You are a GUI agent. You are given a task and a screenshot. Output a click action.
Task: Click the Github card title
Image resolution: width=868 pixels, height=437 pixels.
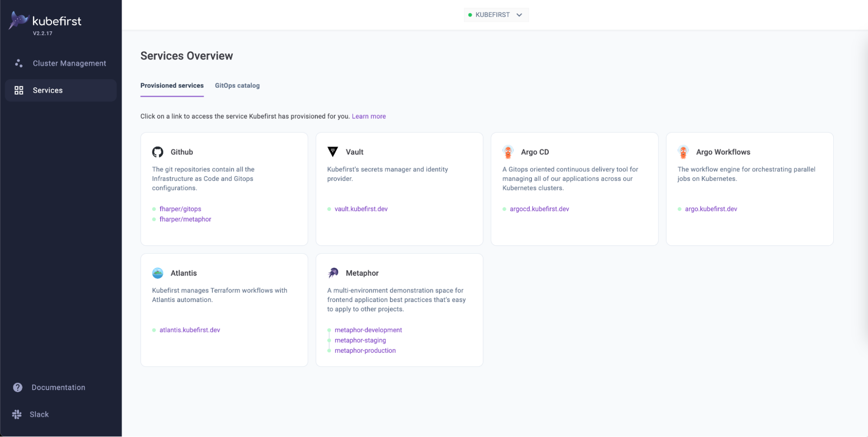182,152
